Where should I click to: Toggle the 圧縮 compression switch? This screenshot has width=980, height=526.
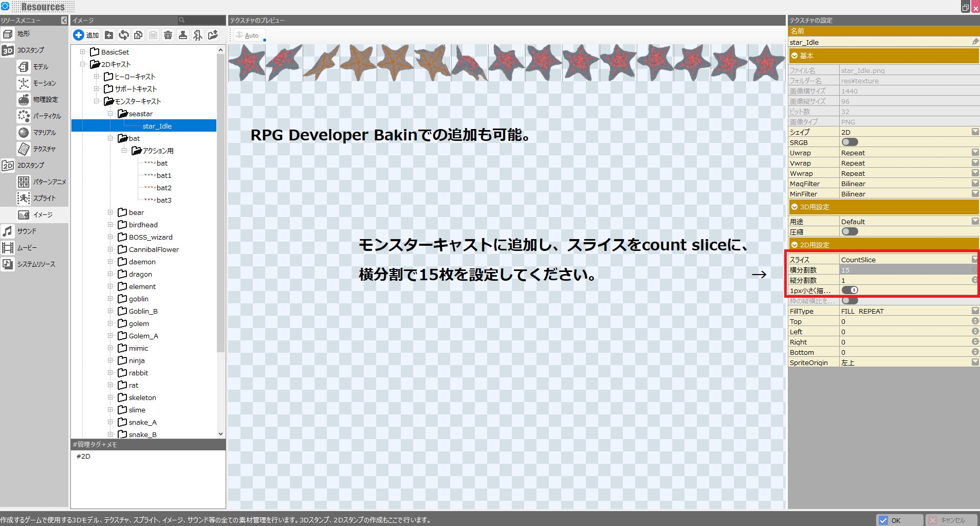coord(849,232)
